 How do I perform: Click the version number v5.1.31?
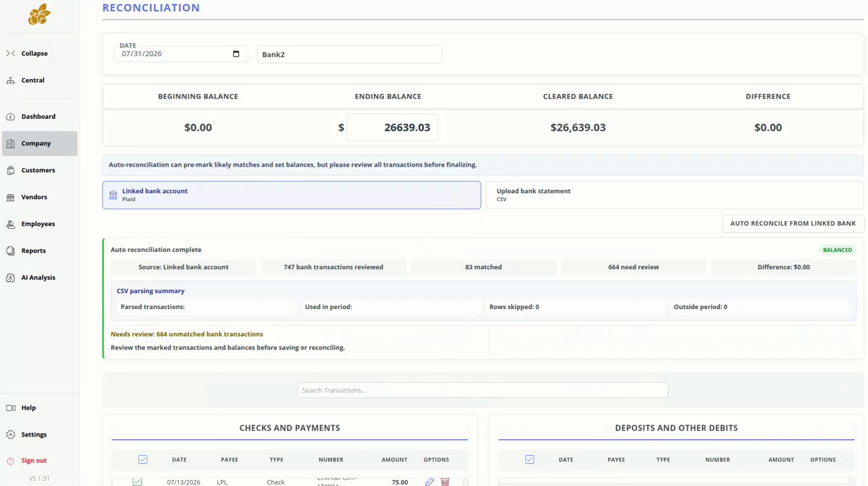[x=39, y=479]
